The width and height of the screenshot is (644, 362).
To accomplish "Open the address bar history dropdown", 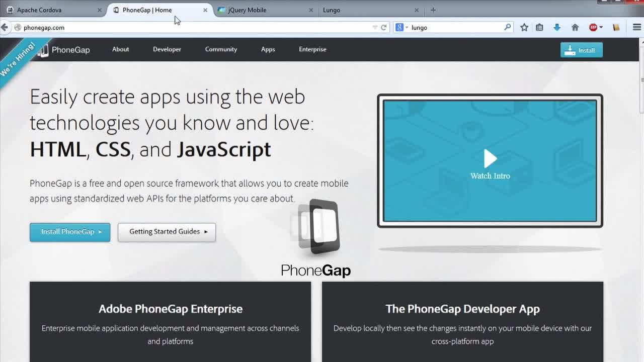I will pyautogui.click(x=375, y=28).
